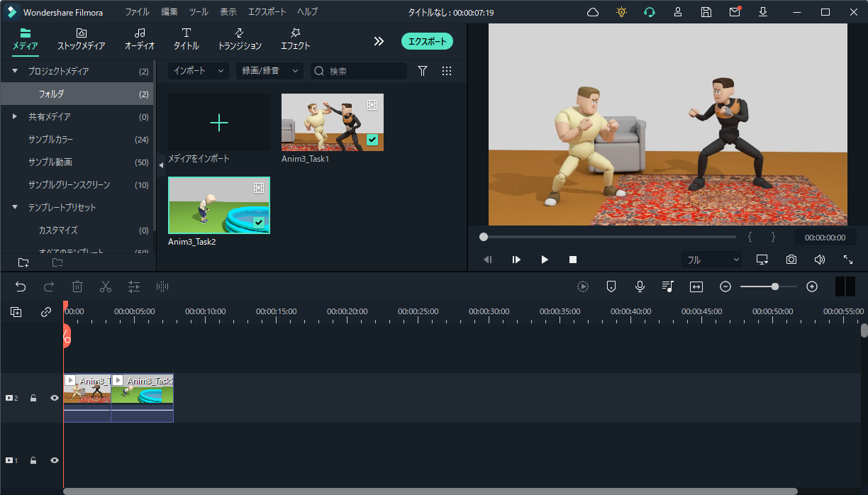This screenshot has width=868, height=495.
Task: Open the フル preview quality dropdown
Action: pyautogui.click(x=712, y=260)
